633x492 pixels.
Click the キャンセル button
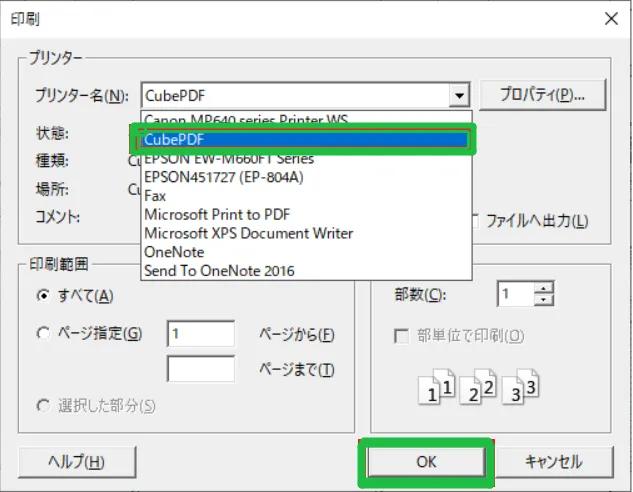point(554,462)
